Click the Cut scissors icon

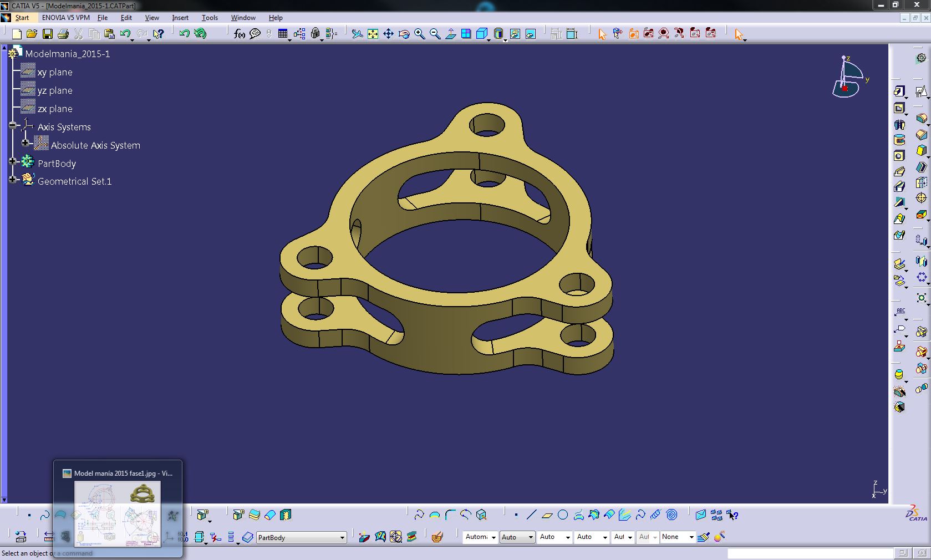79,34
